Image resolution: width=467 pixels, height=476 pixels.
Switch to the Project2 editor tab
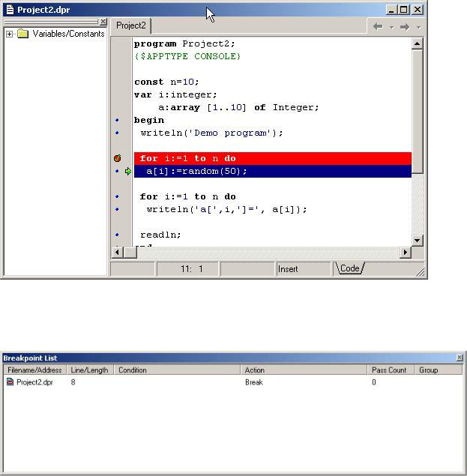pyautogui.click(x=131, y=25)
